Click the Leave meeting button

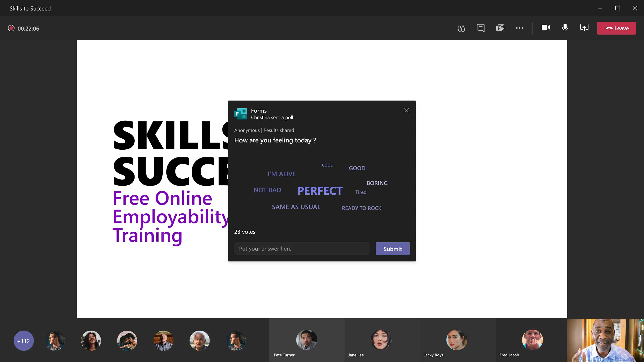tap(617, 28)
